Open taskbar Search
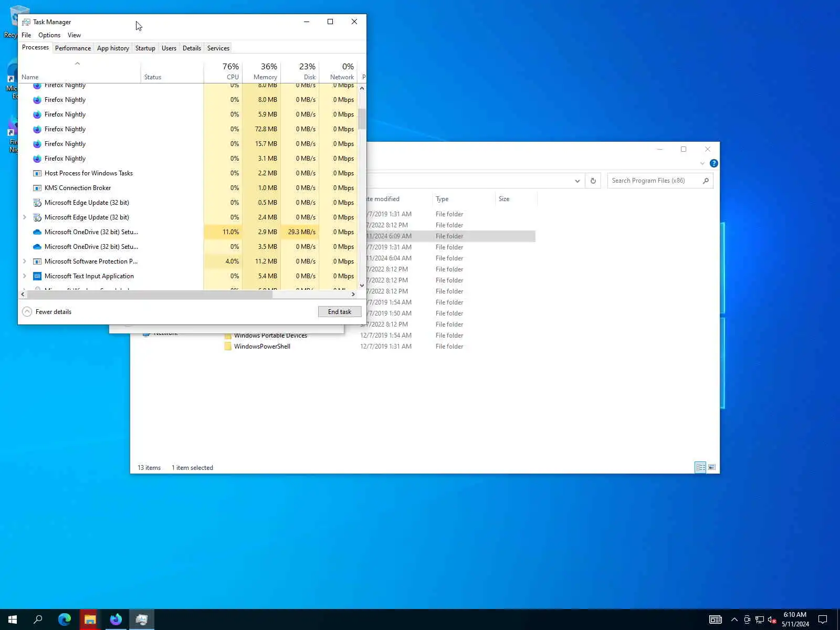840x630 pixels. pyautogui.click(x=38, y=619)
